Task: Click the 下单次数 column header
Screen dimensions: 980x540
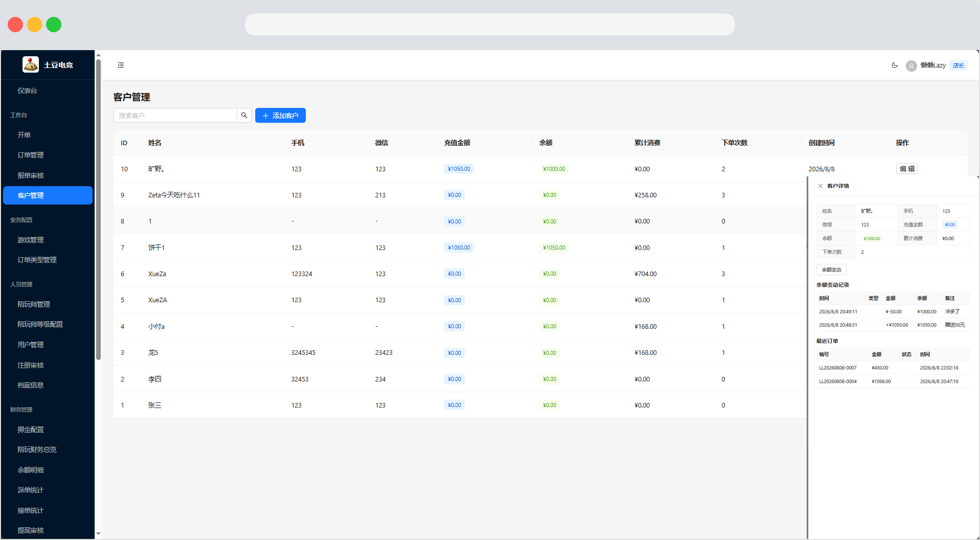Action: (734, 143)
